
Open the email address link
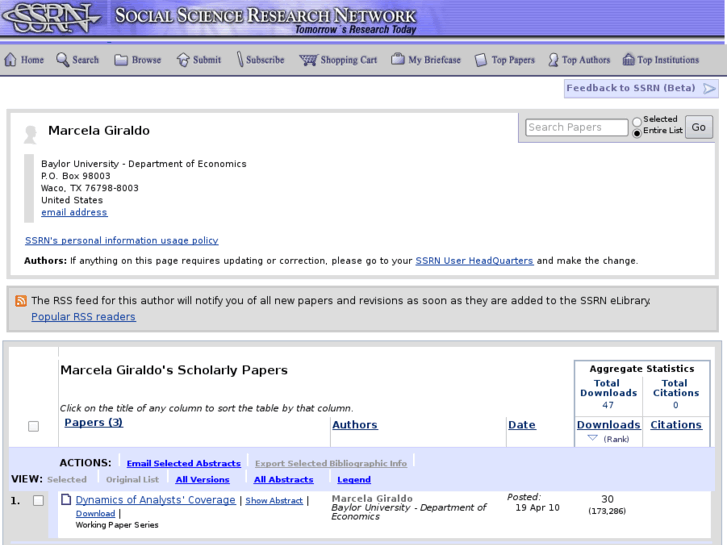74,212
